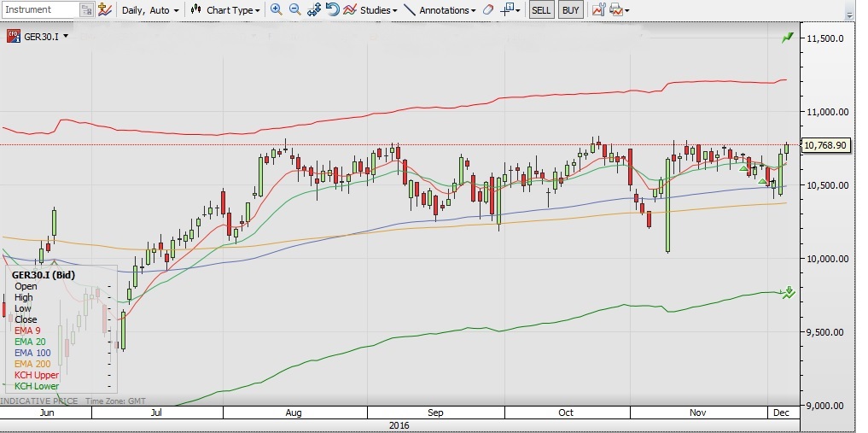The width and height of the screenshot is (868, 433).
Task: Zoom out with the minus magnifier
Action: (295, 9)
